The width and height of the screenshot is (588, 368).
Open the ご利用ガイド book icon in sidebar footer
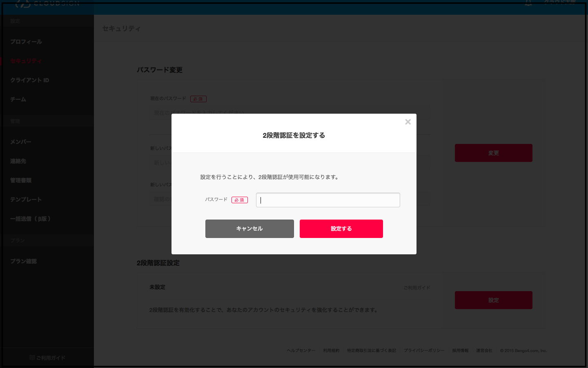(x=32, y=358)
